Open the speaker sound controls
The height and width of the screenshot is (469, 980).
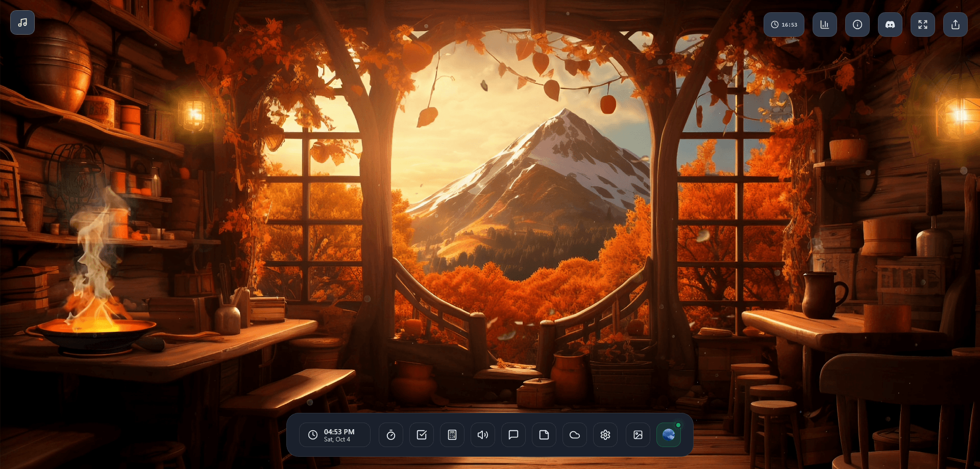tap(482, 435)
